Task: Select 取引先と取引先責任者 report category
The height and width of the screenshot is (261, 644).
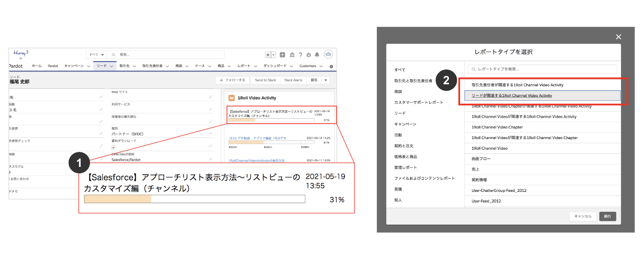Action: tap(413, 81)
